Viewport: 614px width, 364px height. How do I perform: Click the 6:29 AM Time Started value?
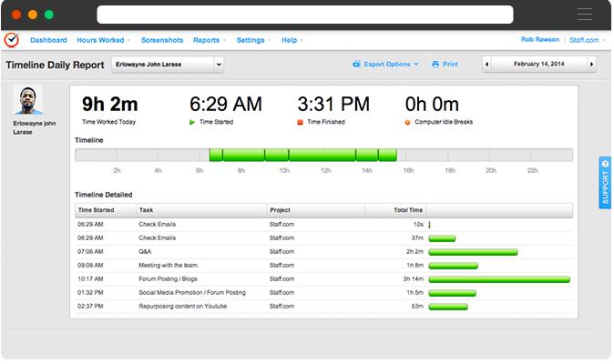tap(226, 105)
